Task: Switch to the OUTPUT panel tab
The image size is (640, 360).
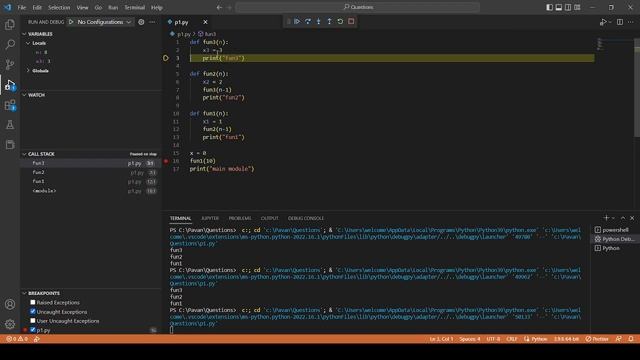Action: pos(269,218)
